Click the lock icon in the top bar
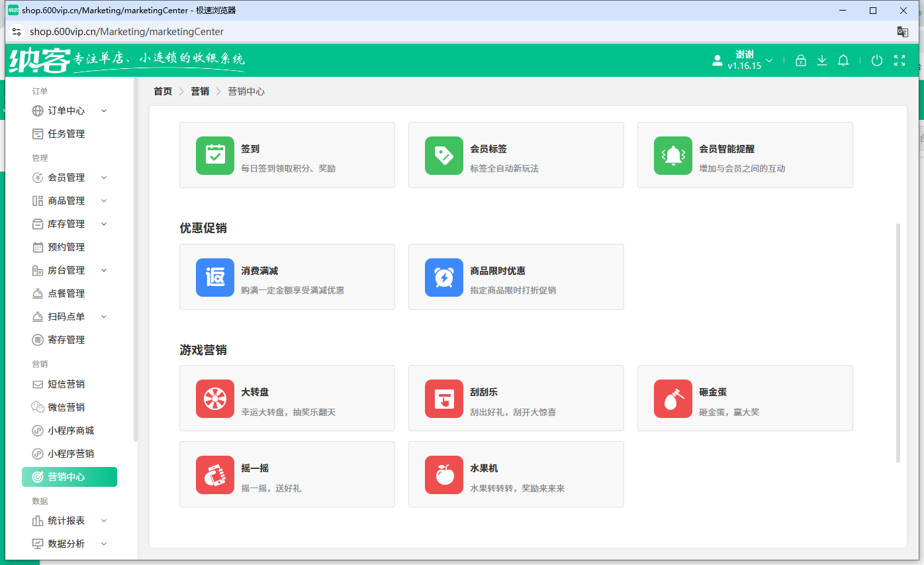The image size is (924, 565). point(800,60)
